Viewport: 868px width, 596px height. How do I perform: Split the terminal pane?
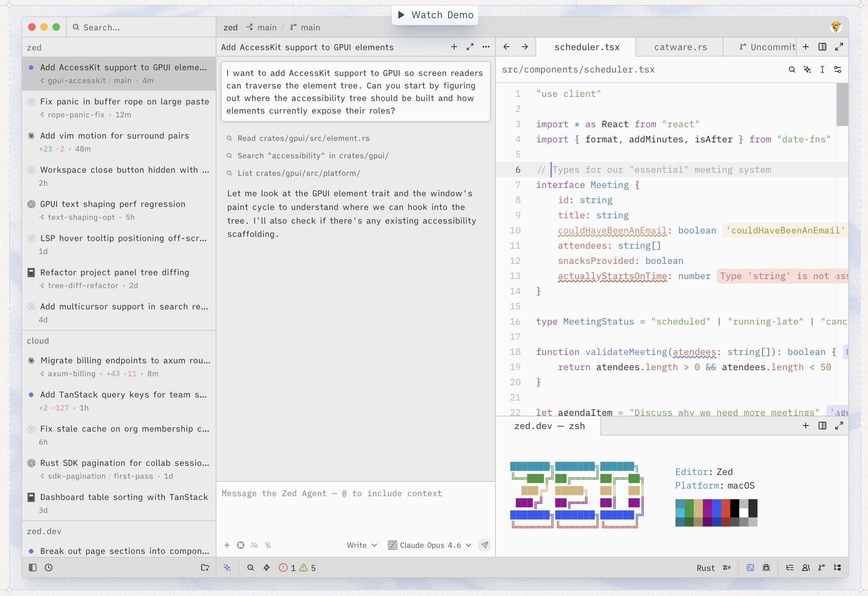click(x=822, y=426)
